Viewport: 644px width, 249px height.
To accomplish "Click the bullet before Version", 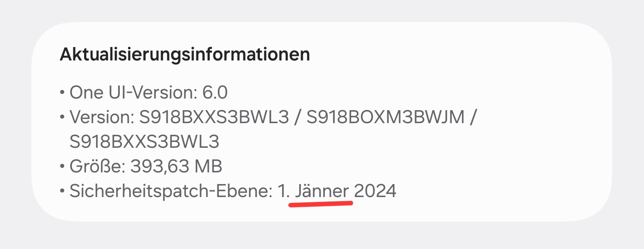I will point(62,118).
